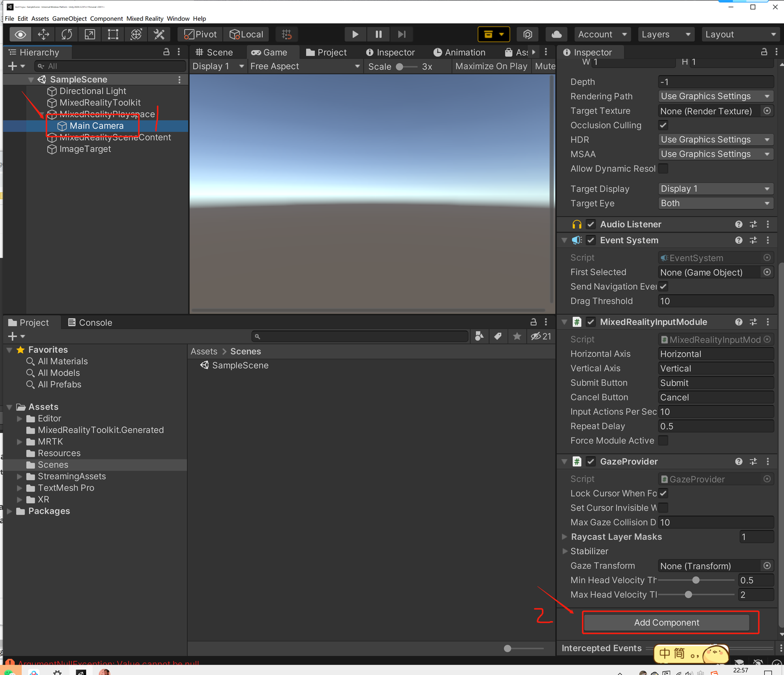The height and width of the screenshot is (675, 784).
Task: Switch to the Console tab
Action: pyautogui.click(x=90, y=322)
